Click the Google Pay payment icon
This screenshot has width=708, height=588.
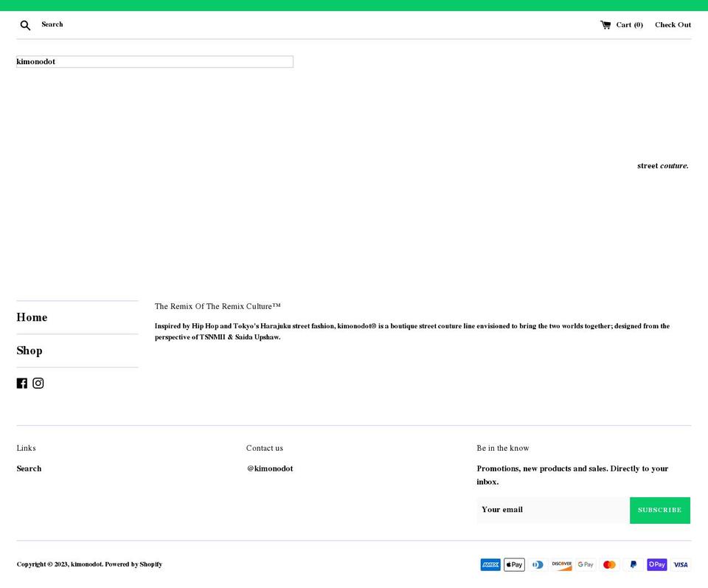tap(585, 564)
